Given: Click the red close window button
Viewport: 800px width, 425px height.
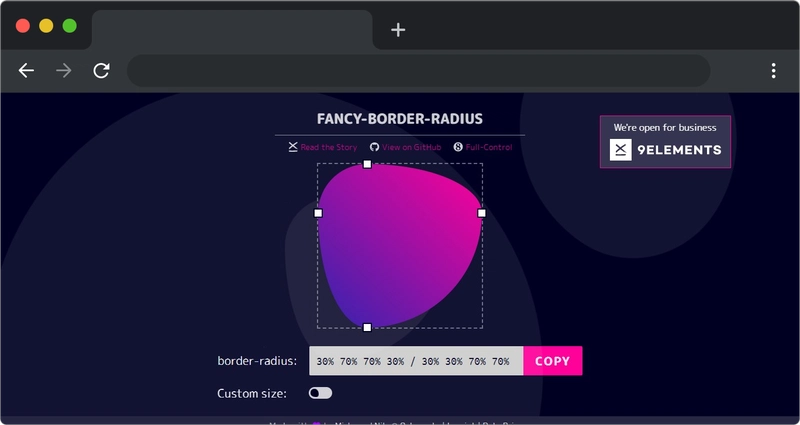Looking at the screenshot, I should pos(23,26).
